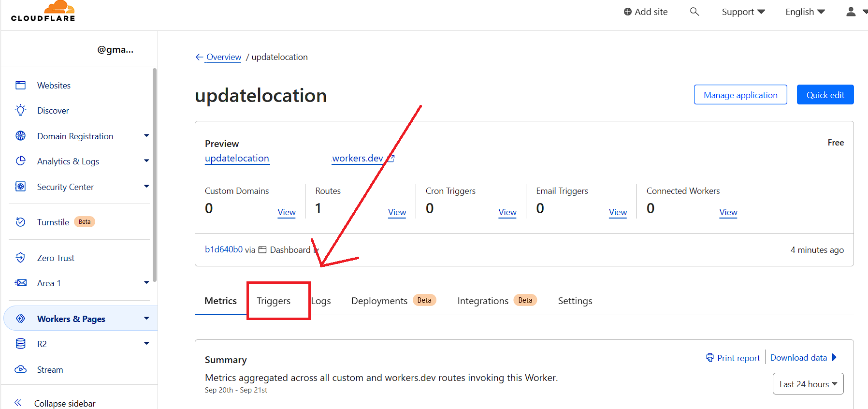Switch to the Triggers tab
Screen dimensions: 868x409
pos(274,301)
